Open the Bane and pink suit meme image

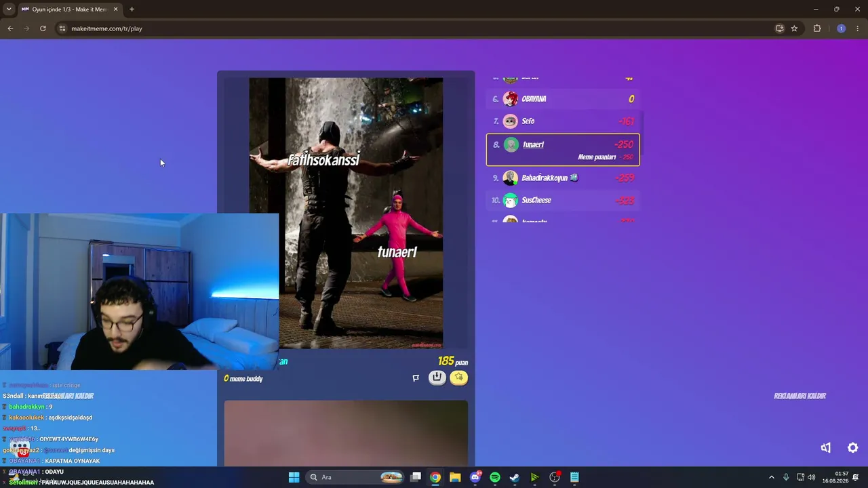click(346, 213)
